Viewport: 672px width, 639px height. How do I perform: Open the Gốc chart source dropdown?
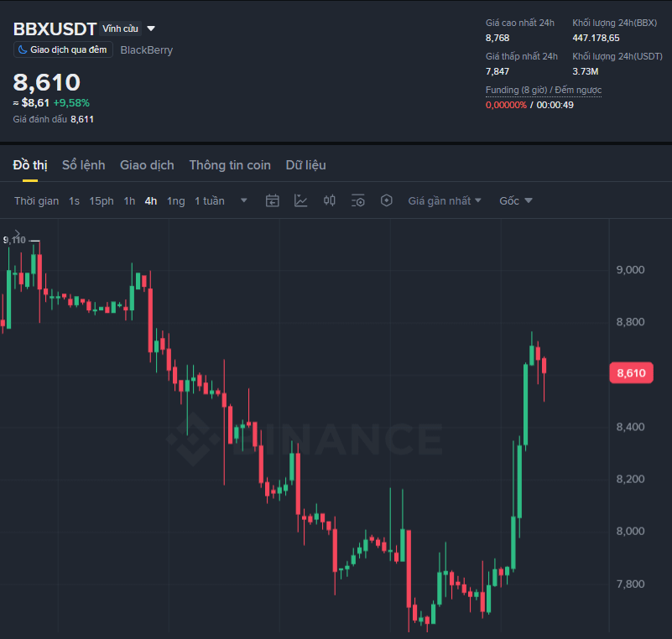pos(516,201)
